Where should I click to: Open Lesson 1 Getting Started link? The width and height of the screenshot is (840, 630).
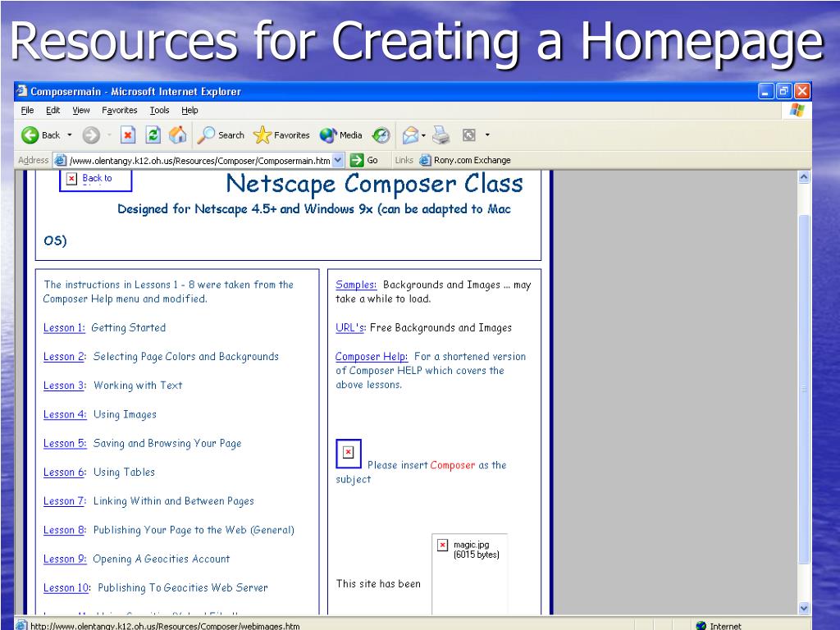tap(64, 328)
